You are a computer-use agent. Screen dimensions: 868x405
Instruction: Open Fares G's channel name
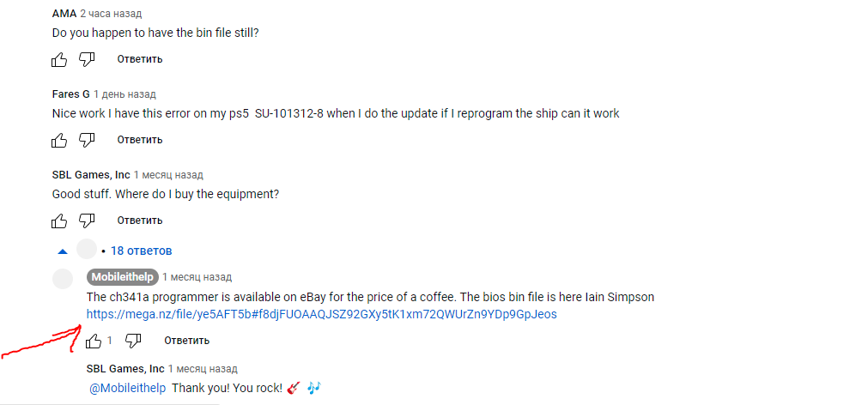70,94
